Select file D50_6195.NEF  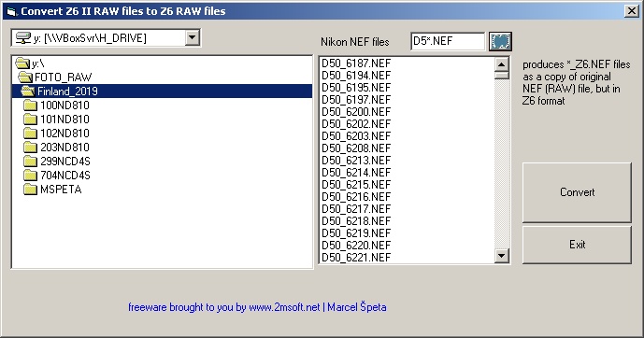coord(356,88)
